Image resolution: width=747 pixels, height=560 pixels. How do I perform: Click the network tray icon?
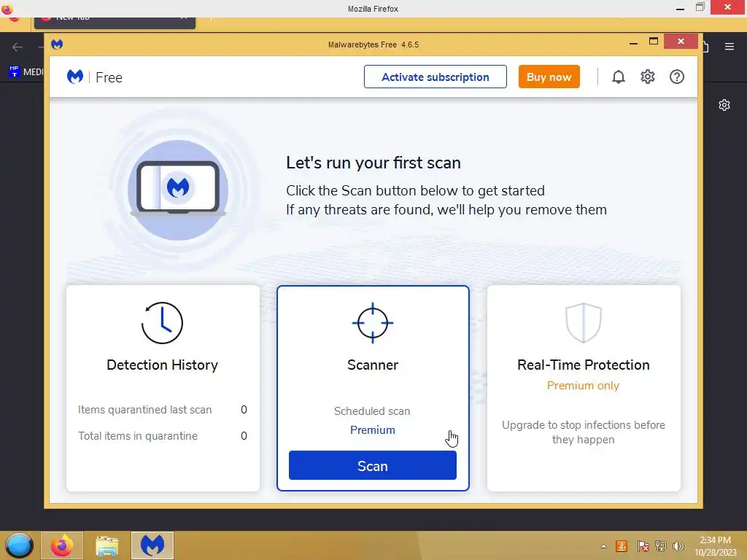click(x=661, y=545)
